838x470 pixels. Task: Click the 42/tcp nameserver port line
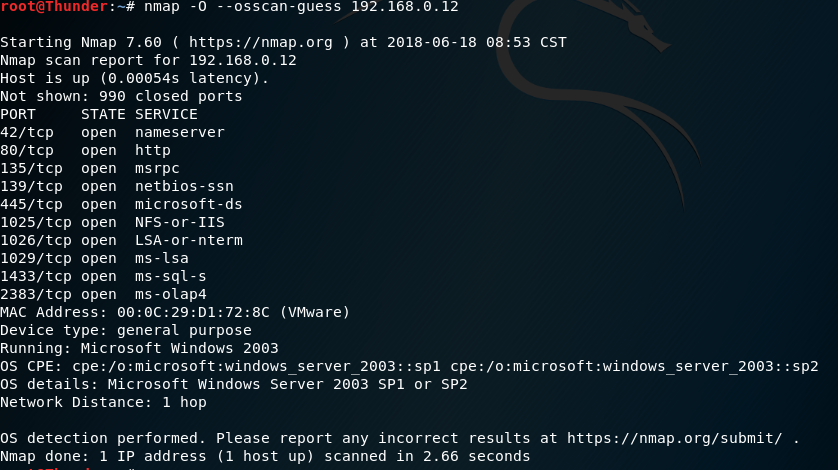[x=112, y=132]
